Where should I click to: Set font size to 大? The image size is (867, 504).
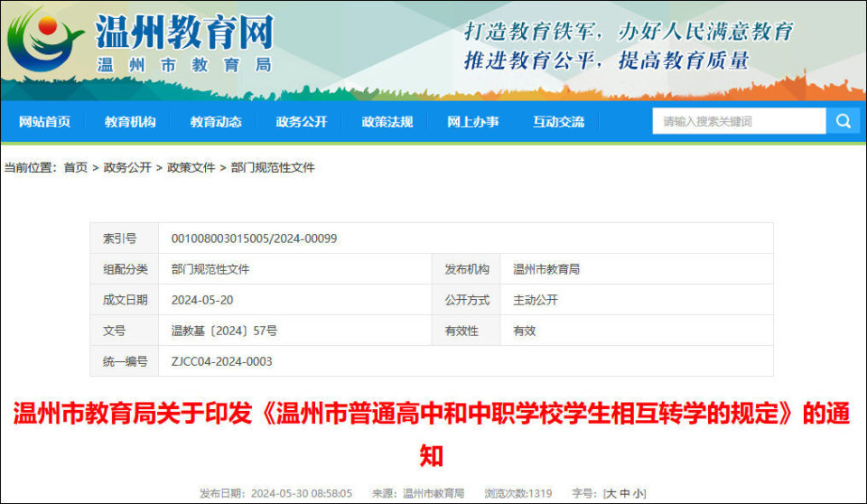click(611, 493)
